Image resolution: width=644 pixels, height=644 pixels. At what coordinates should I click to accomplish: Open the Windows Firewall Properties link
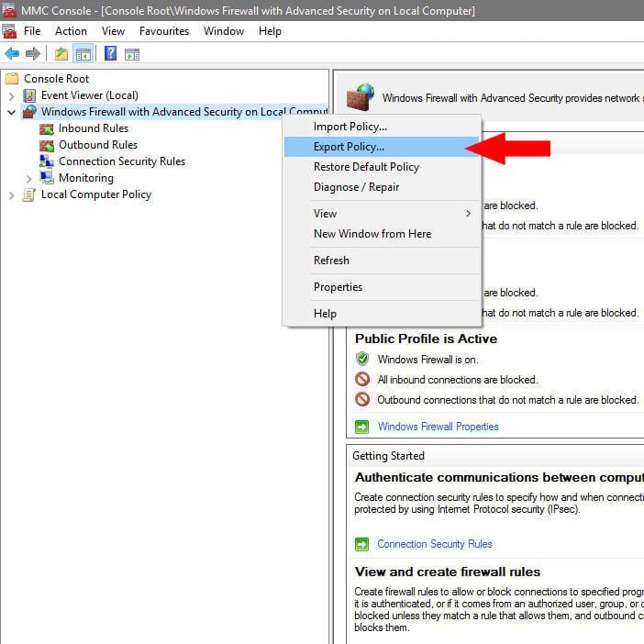point(438,427)
